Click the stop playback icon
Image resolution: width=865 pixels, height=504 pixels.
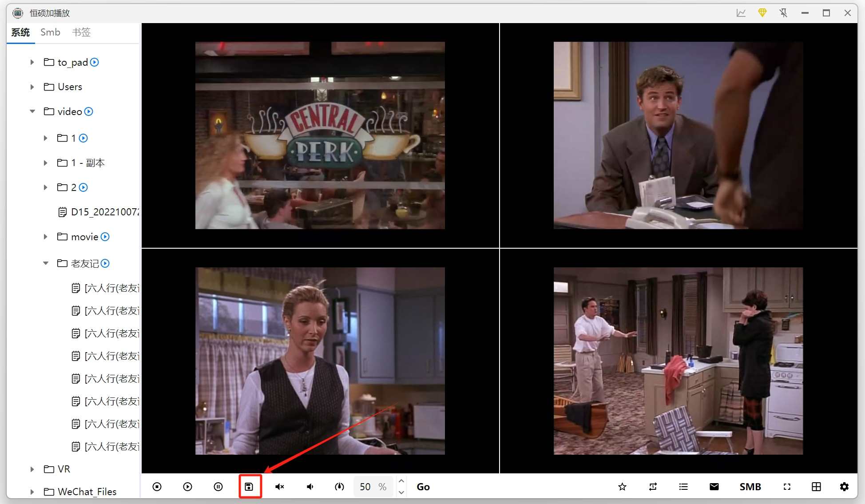157,487
